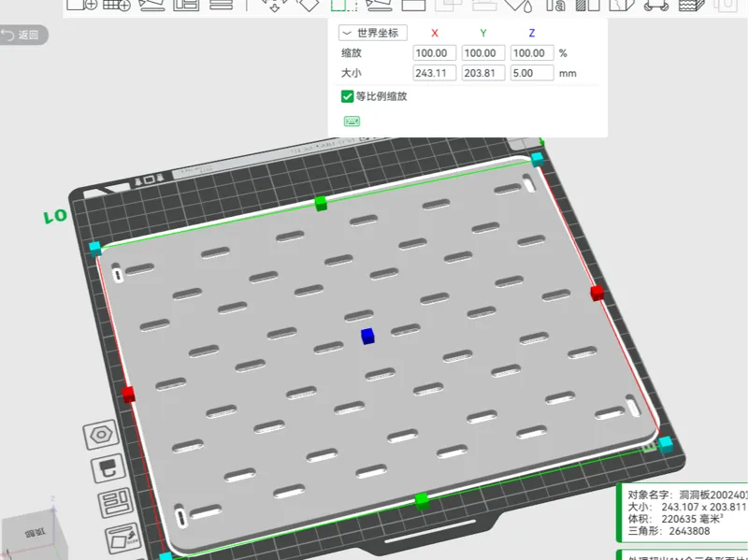Click the X scale percentage field
The width and height of the screenshot is (748, 560).
point(434,53)
